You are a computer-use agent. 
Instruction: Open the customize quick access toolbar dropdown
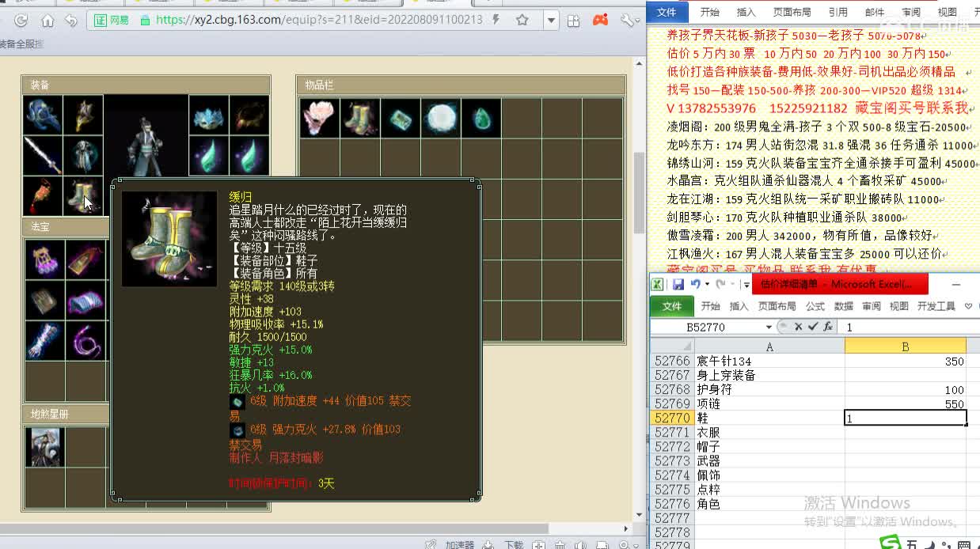point(746,285)
